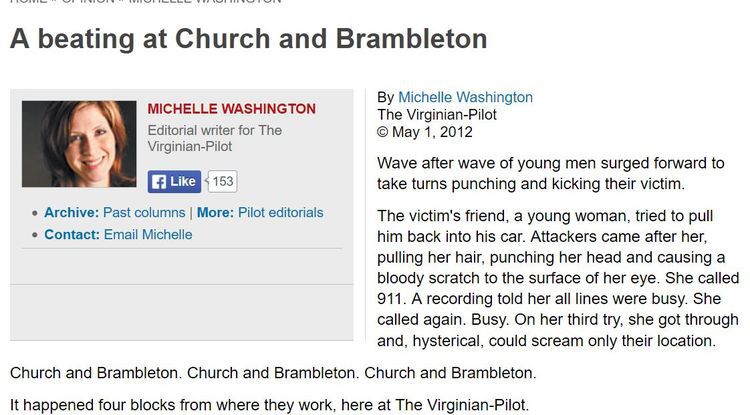Click the Editorial writer for The Virginian-Pilot description
Screen dimensions: 750x415
click(x=214, y=138)
